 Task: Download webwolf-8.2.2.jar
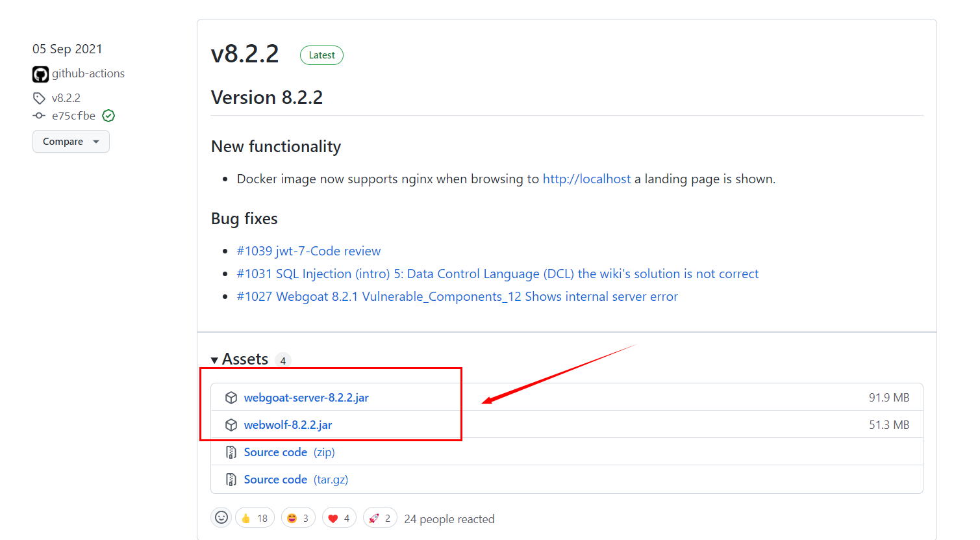[288, 425]
